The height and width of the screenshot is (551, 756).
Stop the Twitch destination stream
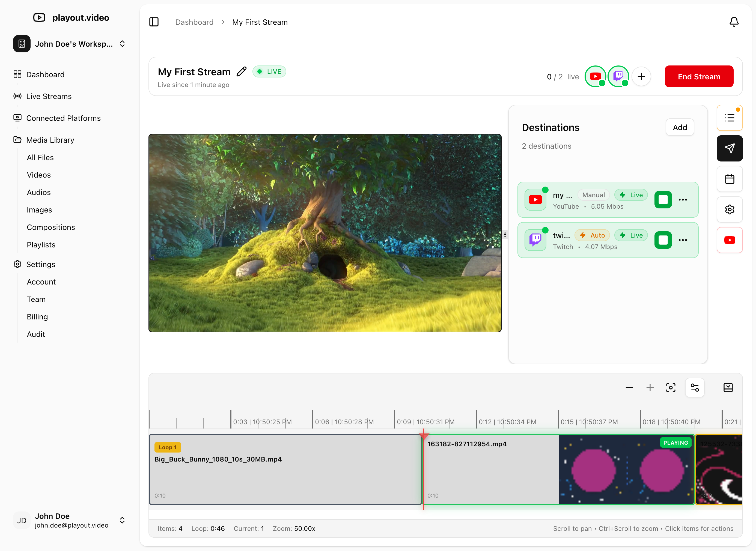[x=663, y=240]
